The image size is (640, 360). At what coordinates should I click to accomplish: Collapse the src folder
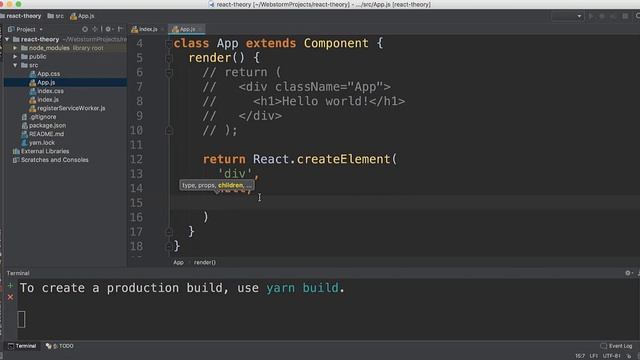(x=15, y=65)
